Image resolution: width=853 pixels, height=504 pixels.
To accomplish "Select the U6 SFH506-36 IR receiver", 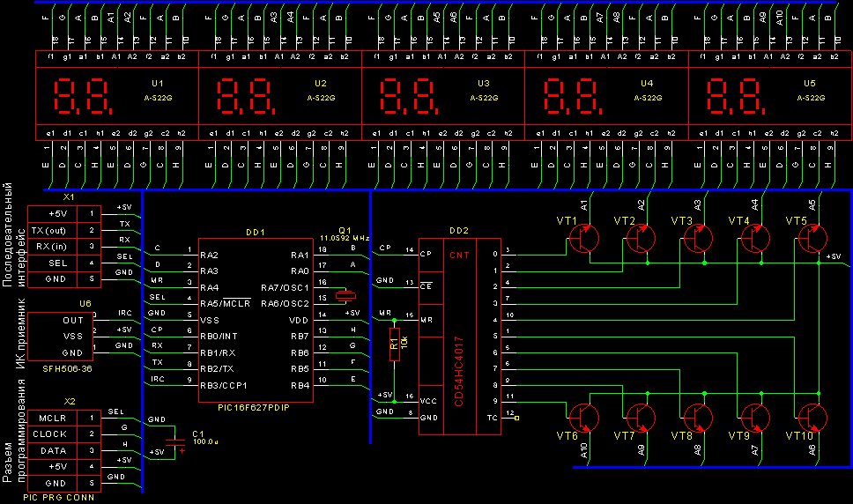I will (x=60, y=337).
